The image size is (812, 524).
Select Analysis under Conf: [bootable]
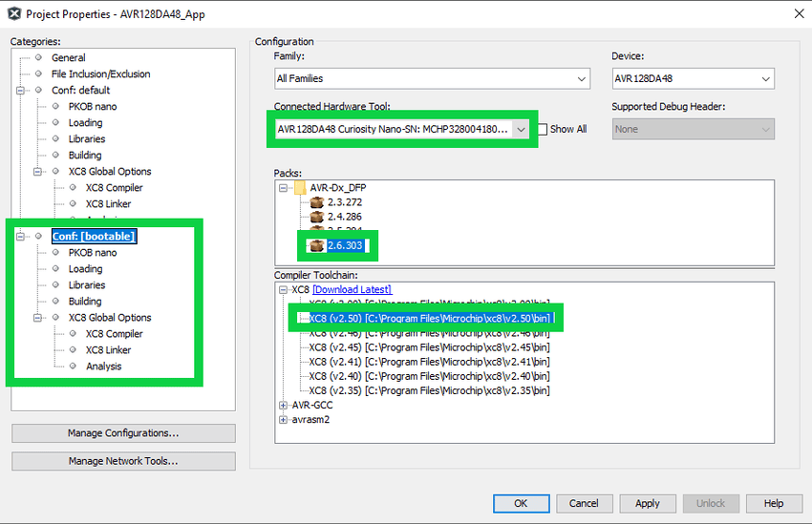[x=103, y=367]
